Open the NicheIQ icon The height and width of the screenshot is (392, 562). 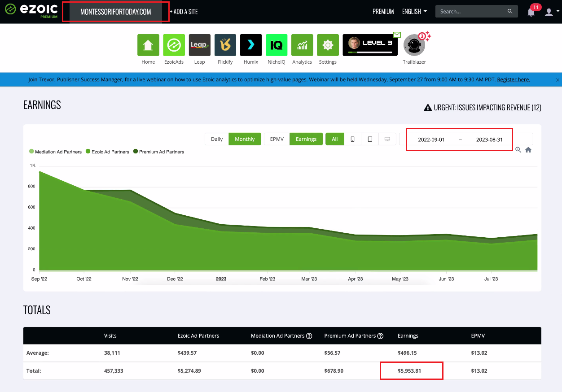tap(277, 45)
